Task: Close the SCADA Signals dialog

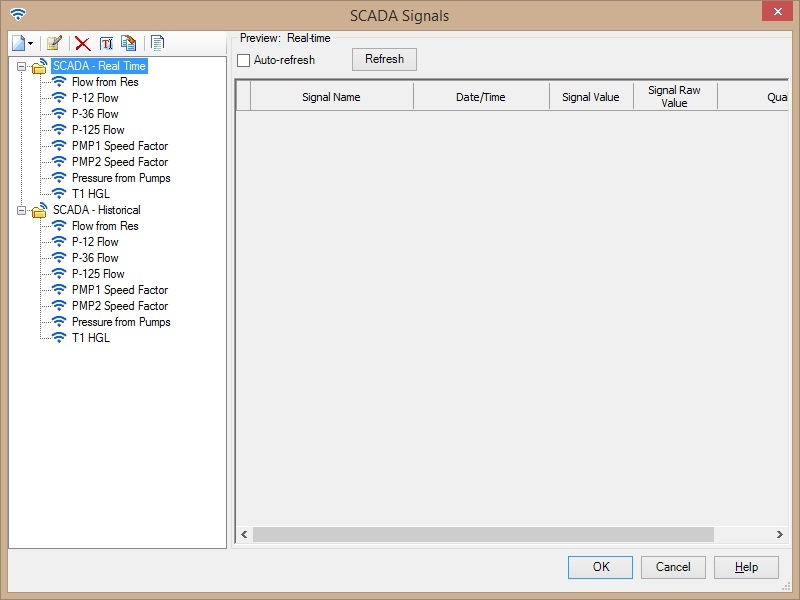Action: pyautogui.click(x=777, y=12)
